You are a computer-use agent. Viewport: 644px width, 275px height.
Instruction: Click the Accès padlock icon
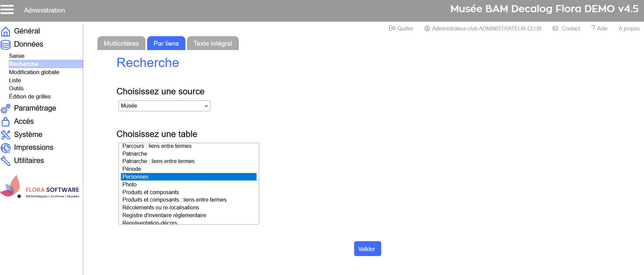[6, 122]
